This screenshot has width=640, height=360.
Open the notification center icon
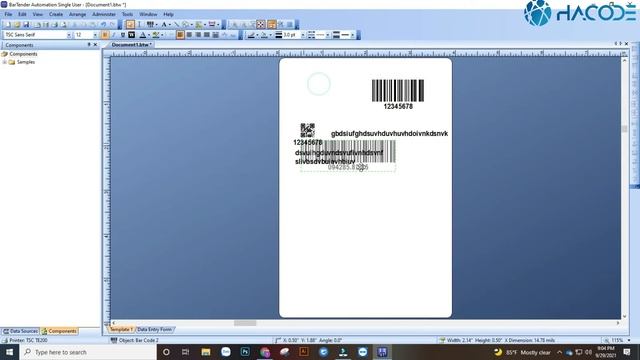[627, 352]
